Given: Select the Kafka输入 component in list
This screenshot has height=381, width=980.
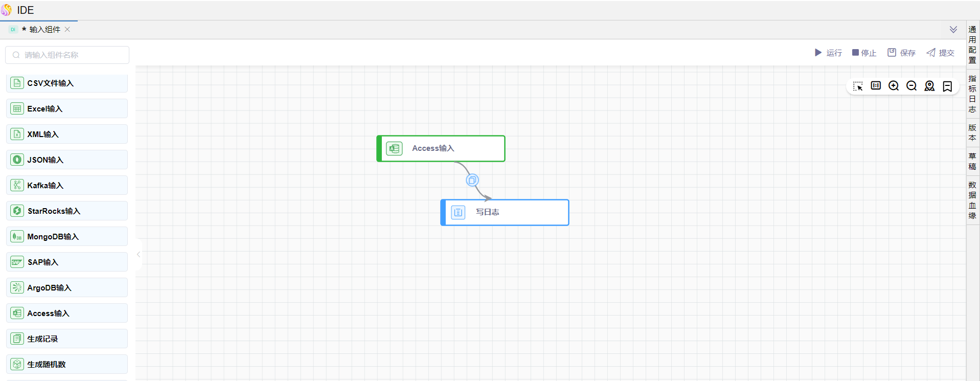Looking at the screenshot, I should coord(67,185).
